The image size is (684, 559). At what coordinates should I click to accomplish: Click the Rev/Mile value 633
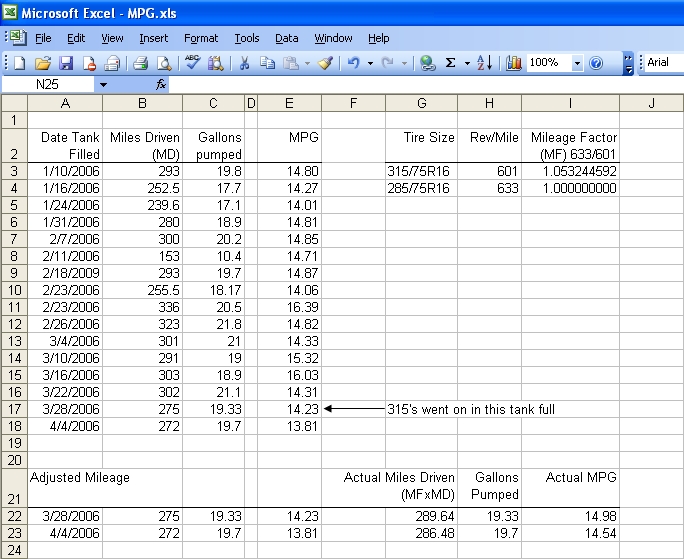point(489,189)
